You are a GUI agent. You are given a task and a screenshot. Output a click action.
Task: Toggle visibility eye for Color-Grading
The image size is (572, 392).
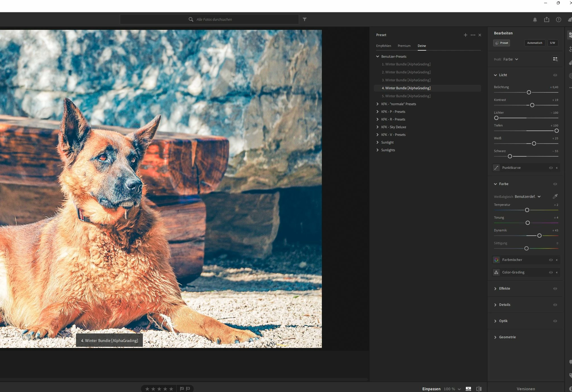tap(551, 272)
